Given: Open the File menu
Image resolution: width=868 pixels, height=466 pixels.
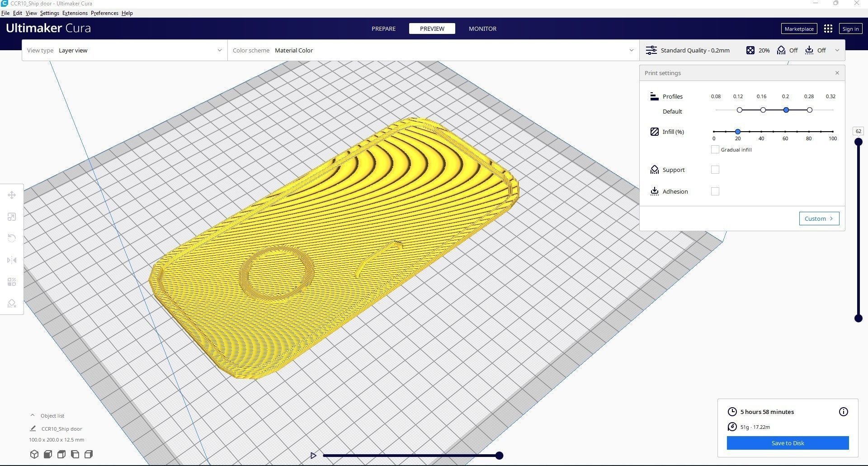Looking at the screenshot, I should (5, 13).
